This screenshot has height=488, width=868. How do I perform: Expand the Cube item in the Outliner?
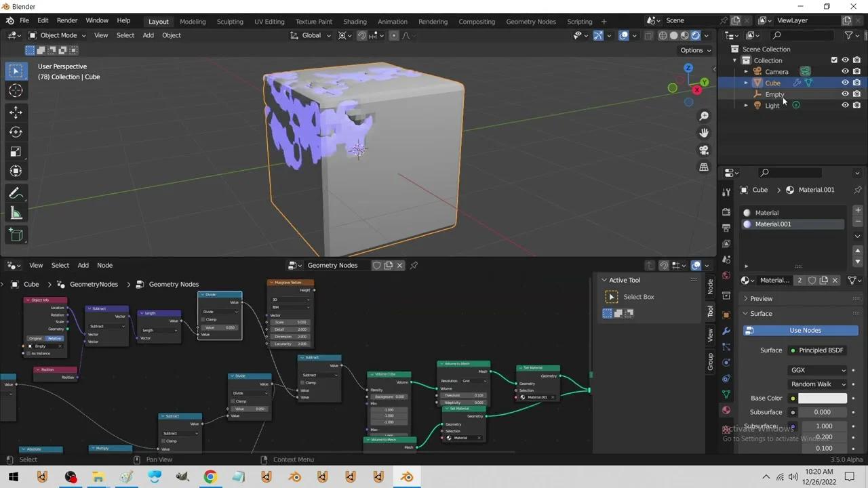pyautogui.click(x=746, y=83)
